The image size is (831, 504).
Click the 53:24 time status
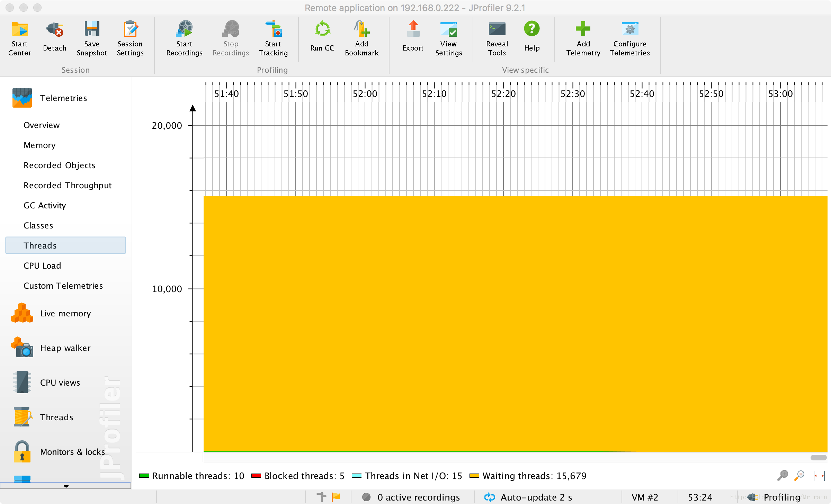pos(700,497)
